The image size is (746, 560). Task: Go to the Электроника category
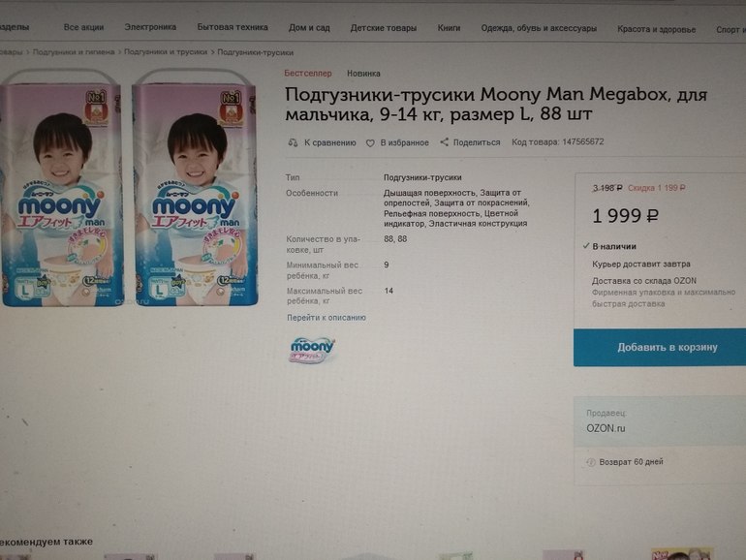point(150,27)
